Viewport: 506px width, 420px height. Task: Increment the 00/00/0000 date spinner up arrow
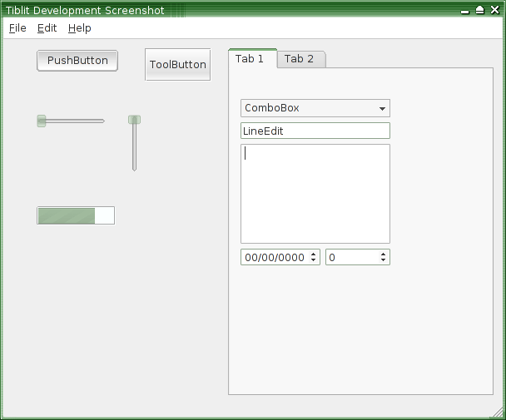[313, 254]
